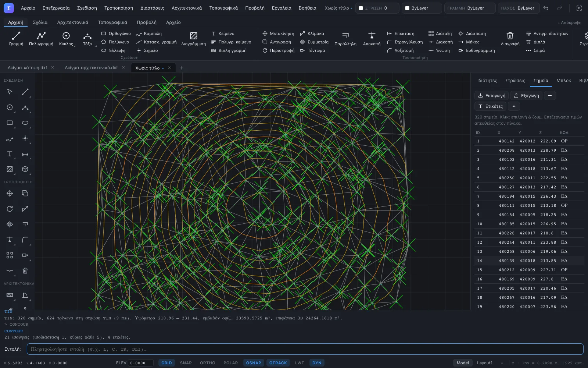Add a new document tab with plus
The image size is (588, 368).
point(182,68)
